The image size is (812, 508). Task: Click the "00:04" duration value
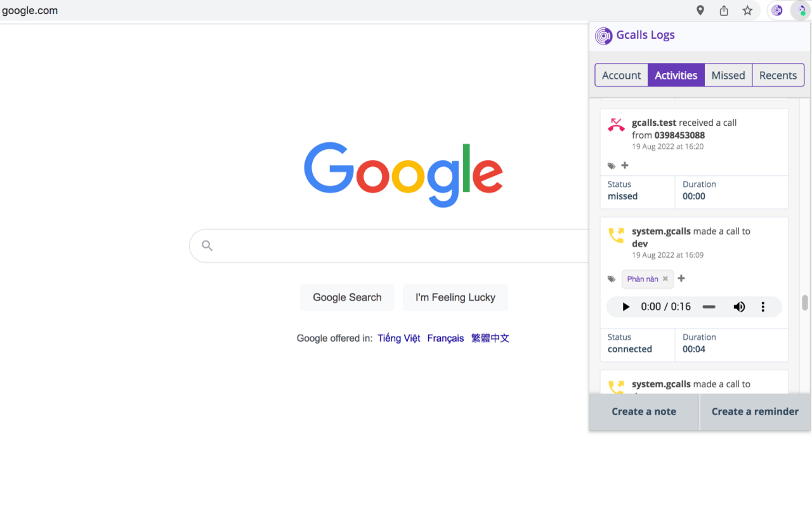pos(694,349)
